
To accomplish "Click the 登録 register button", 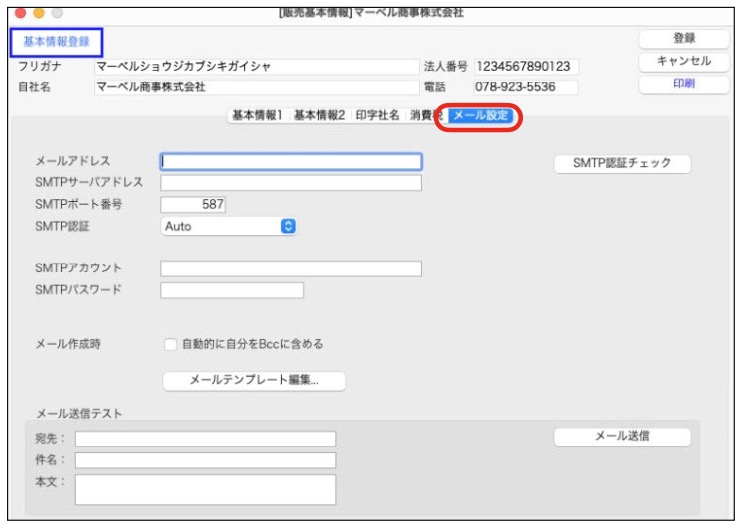I will [684, 38].
